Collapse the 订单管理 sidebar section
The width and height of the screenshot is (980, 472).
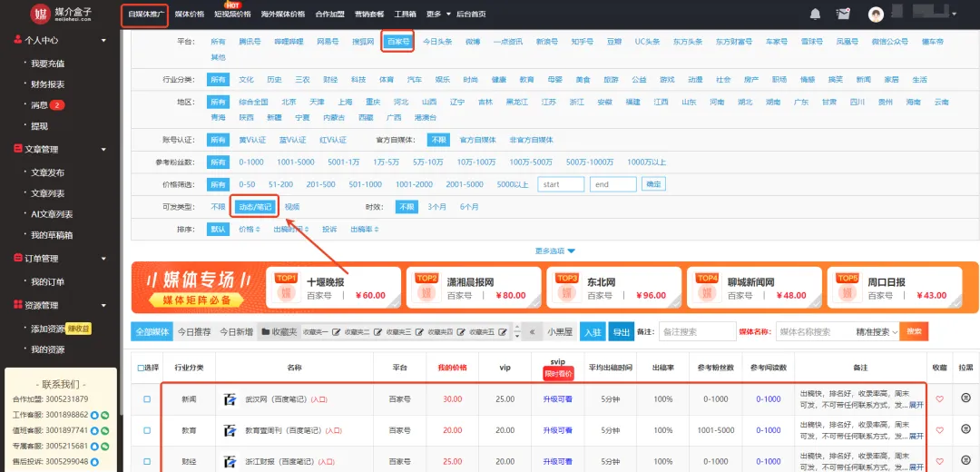coord(103,258)
